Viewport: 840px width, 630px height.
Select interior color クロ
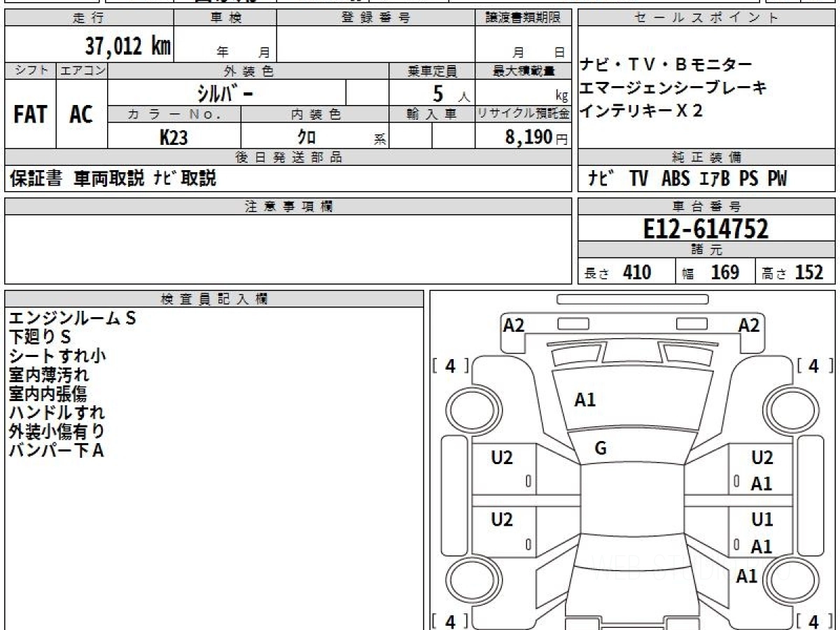307,138
